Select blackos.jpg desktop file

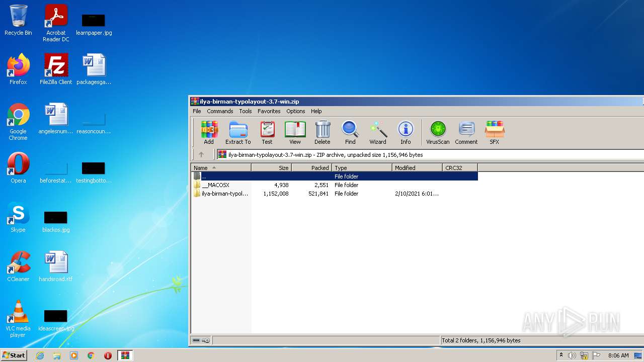[x=56, y=221]
